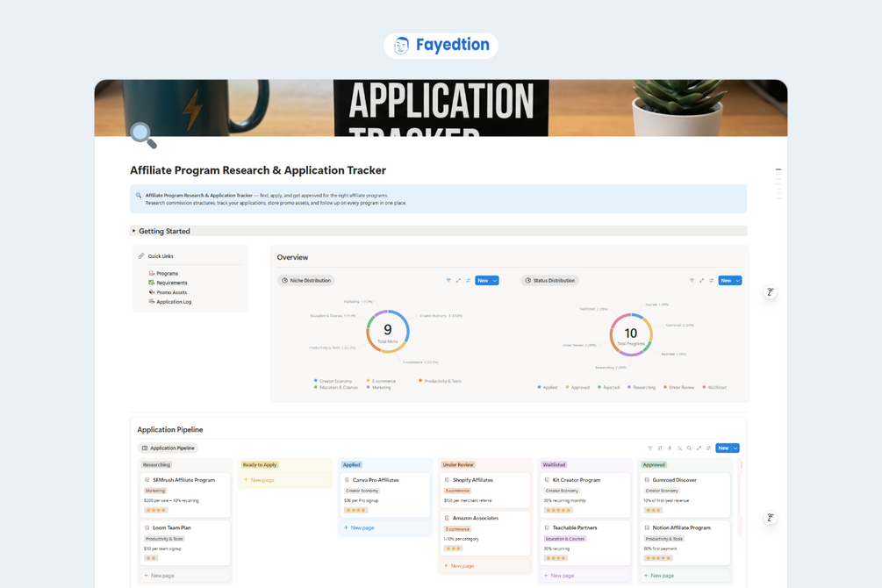Image resolution: width=882 pixels, height=588 pixels.
Task: Click the Under Review column header
Action: pos(458,465)
